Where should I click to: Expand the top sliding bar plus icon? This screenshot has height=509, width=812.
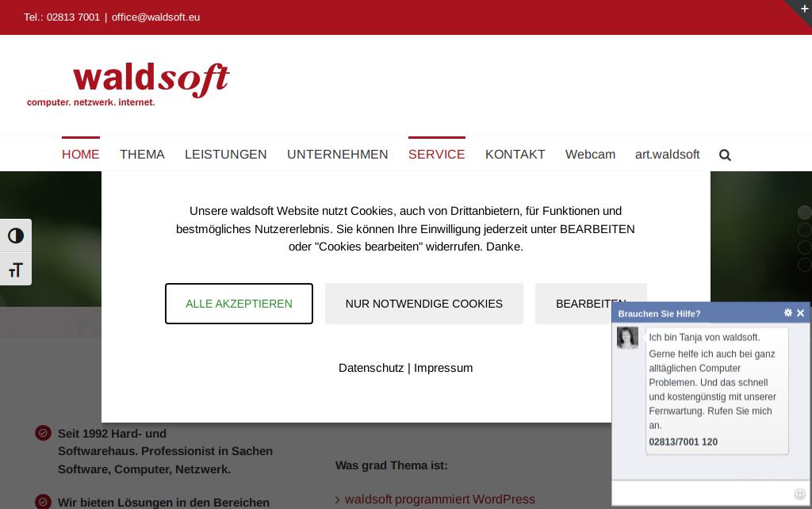coord(804,8)
